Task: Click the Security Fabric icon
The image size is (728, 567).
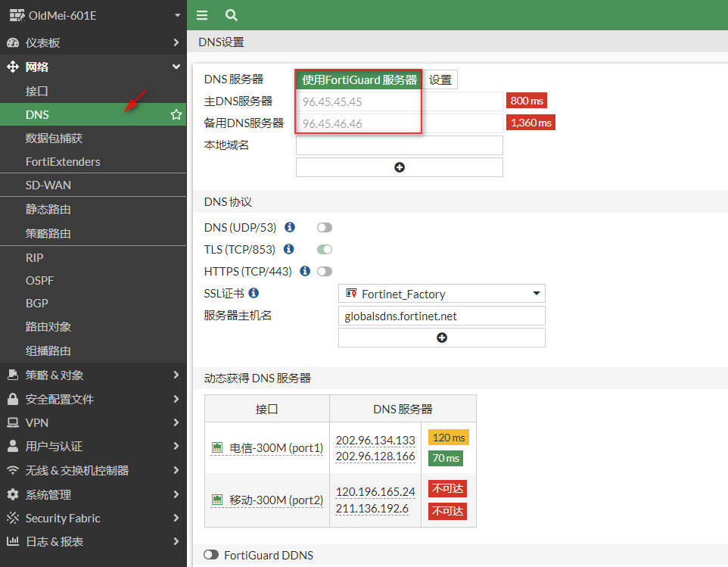Action: [13, 518]
